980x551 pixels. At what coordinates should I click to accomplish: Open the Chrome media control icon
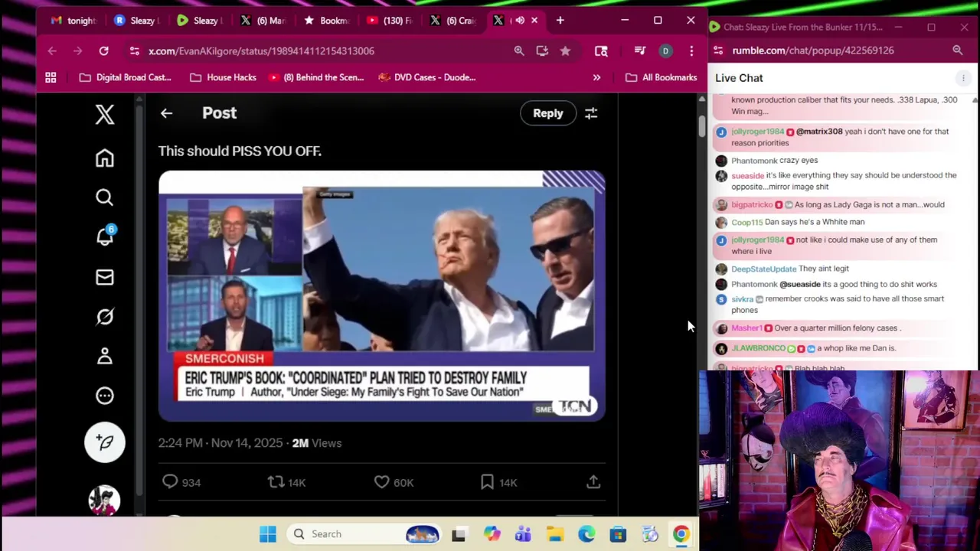click(x=640, y=51)
